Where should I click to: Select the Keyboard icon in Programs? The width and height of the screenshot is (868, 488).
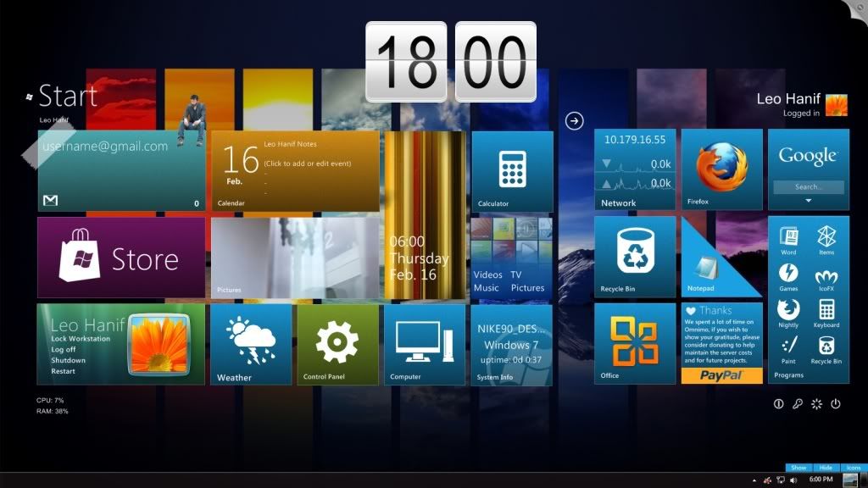[x=827, y=310]
